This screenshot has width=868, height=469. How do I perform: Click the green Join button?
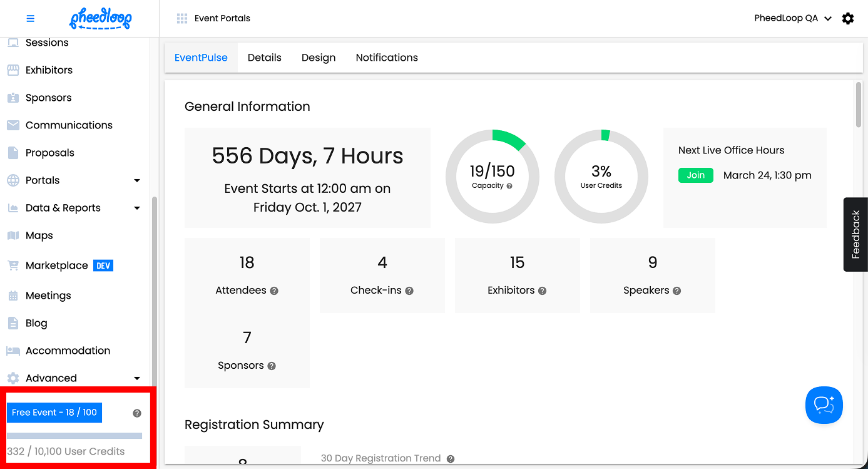(x=696, y=175)
